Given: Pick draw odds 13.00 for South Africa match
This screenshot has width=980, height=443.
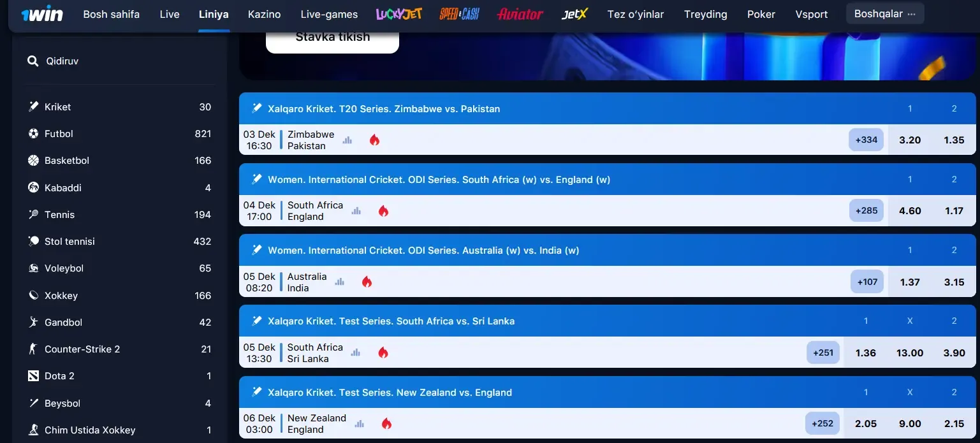Looking at the screenshot, I should (909, 352).
